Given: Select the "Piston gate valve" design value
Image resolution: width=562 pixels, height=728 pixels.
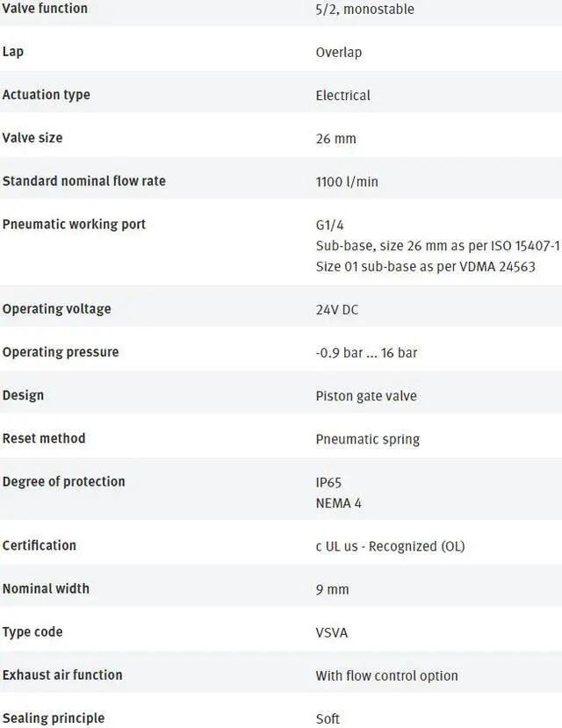Looking at the screenshot, I should (x=366, y=396).
